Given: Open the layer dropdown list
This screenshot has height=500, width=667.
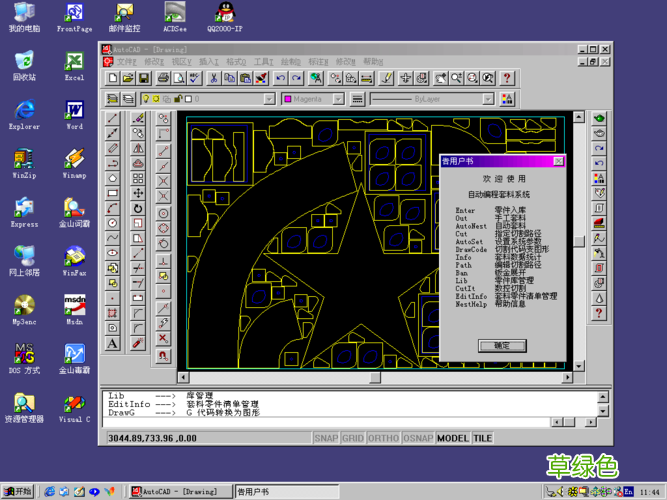Looking at the screenshot, I should (x=269, y=99).
